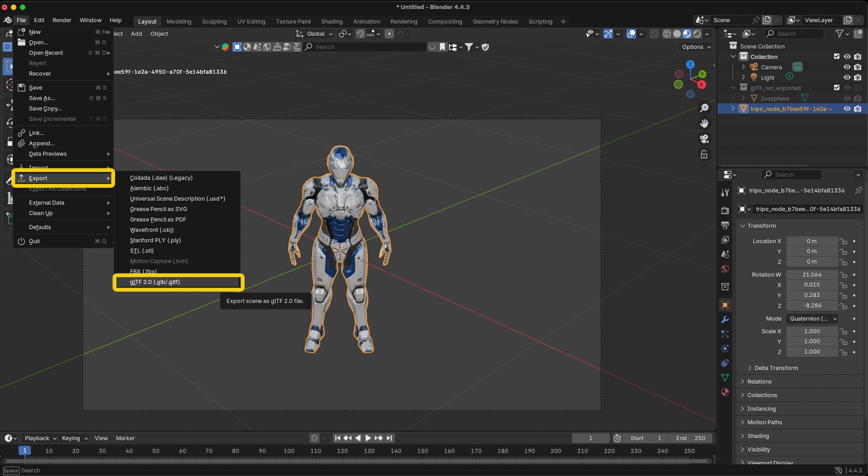Open the Material properties tab icon

coord(725,392)
